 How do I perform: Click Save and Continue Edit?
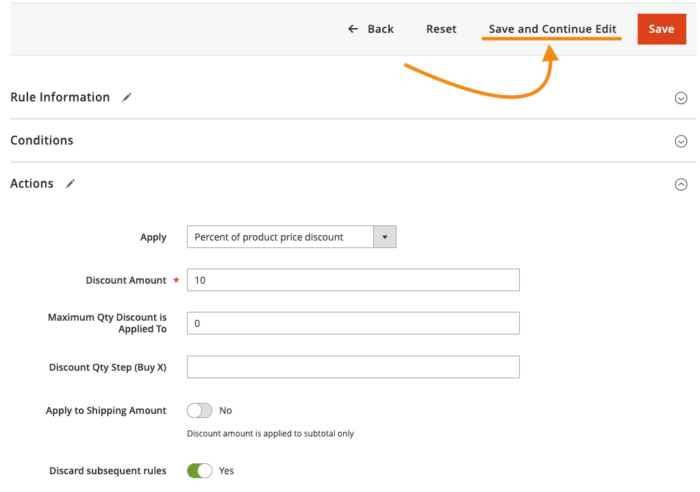pos(552,29)
